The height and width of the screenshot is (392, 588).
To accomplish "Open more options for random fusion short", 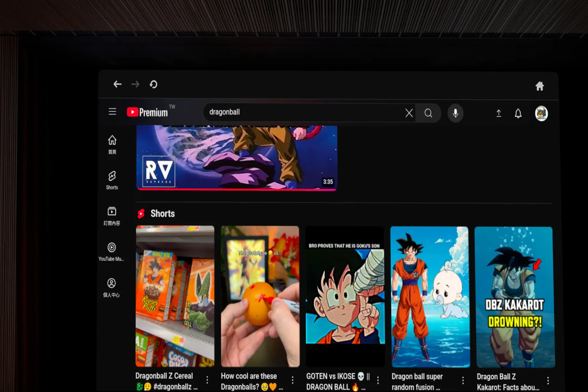I will (463, 380).
